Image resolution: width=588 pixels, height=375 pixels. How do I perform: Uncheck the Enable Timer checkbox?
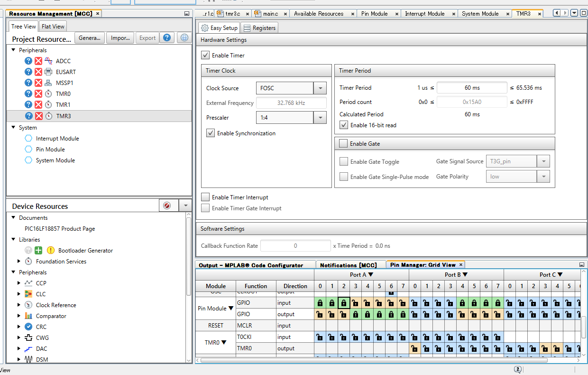click(x=205, y=56)
